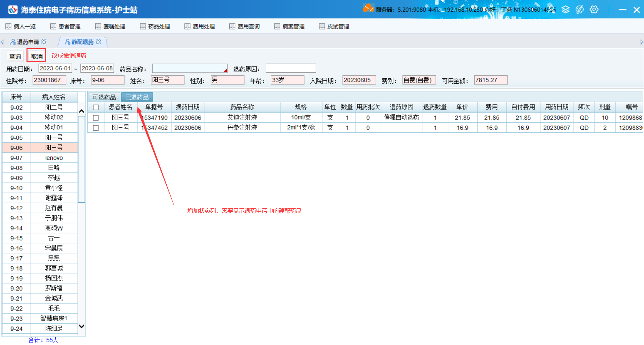This screenshot has width=644, height=345.
Task: Select bed 9-21 patient 金城武
Action: [40, 298]
